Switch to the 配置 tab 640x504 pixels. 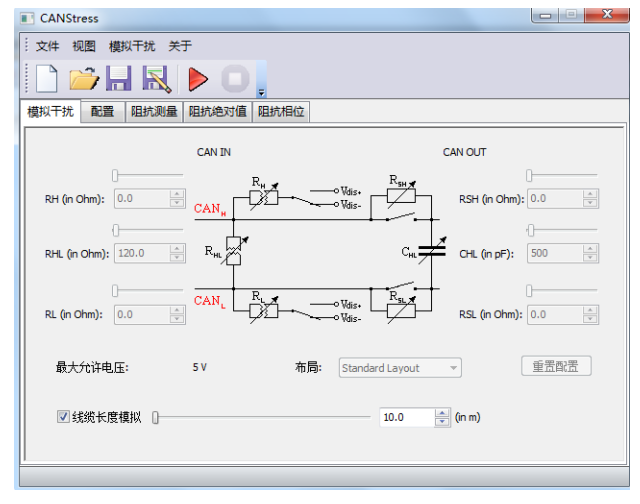[102, 111]
